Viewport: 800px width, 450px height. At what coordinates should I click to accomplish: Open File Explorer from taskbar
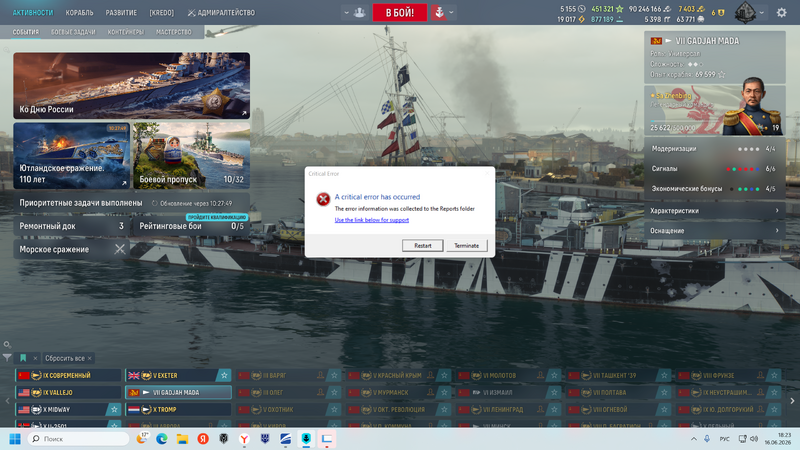click(x=182, y=439)
